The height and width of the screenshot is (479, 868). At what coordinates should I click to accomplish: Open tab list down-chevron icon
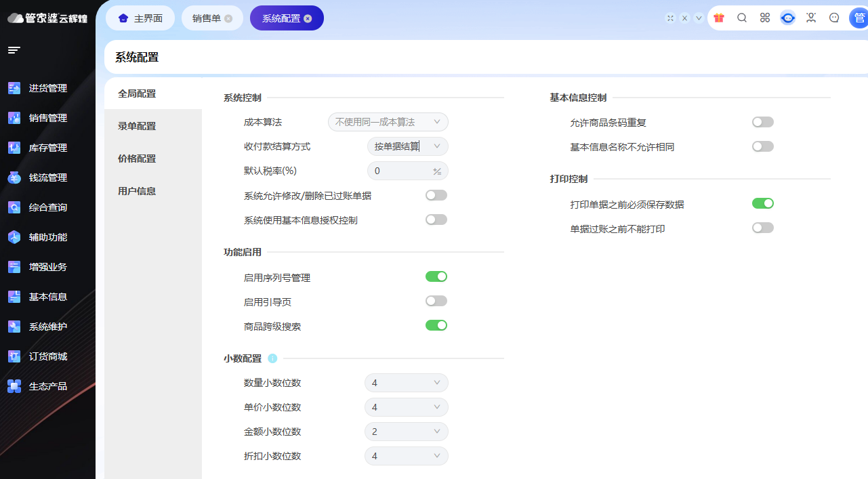coord(699,18)
